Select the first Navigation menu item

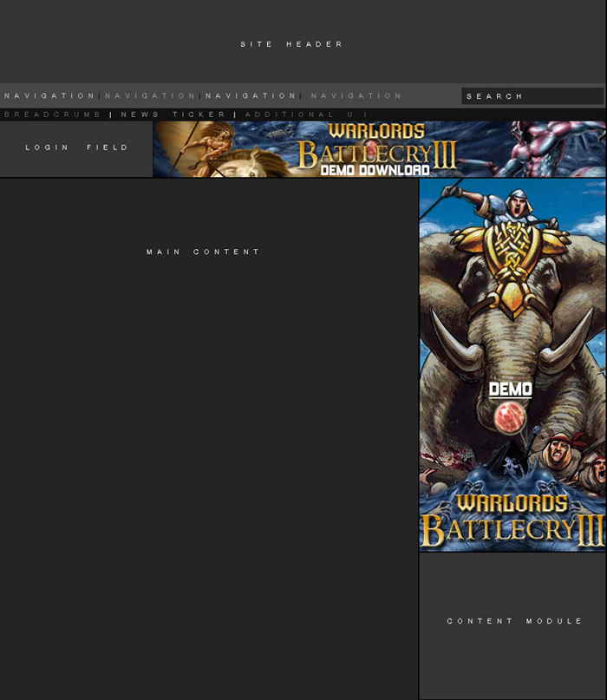click(x=49, y=95)
